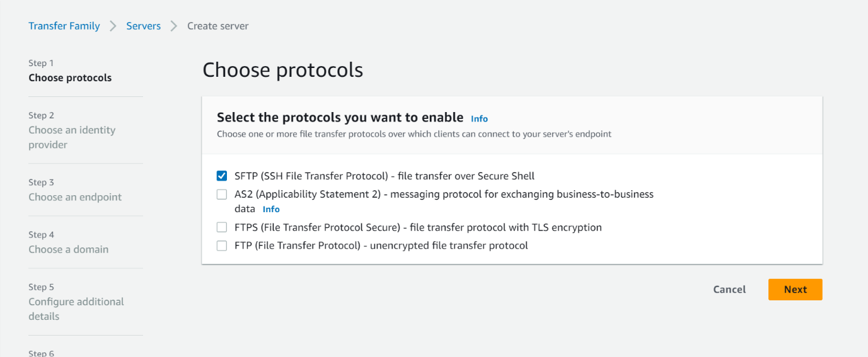Open Info link for AS2 protocol
Viewport: 868px width, 357px height.
(271, 209)
